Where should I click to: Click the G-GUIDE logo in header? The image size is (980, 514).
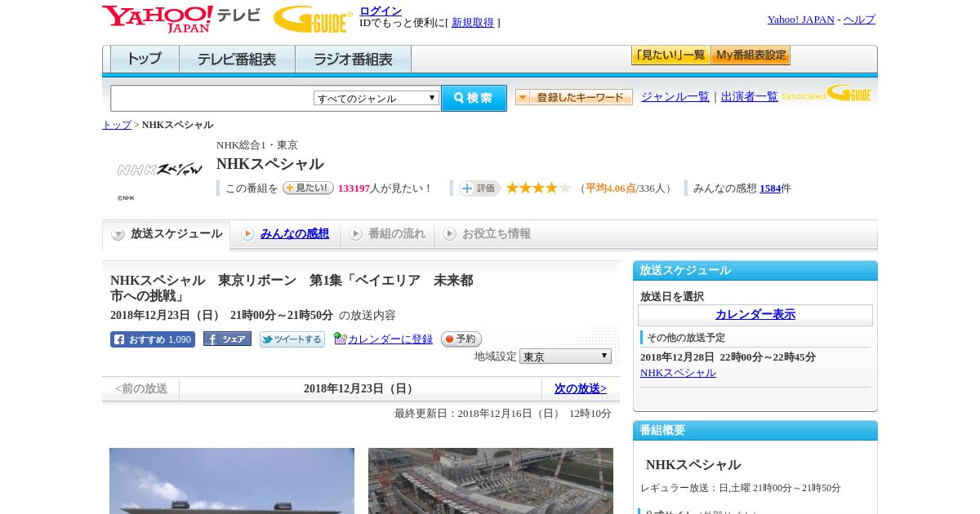click(x=313, y=20)
